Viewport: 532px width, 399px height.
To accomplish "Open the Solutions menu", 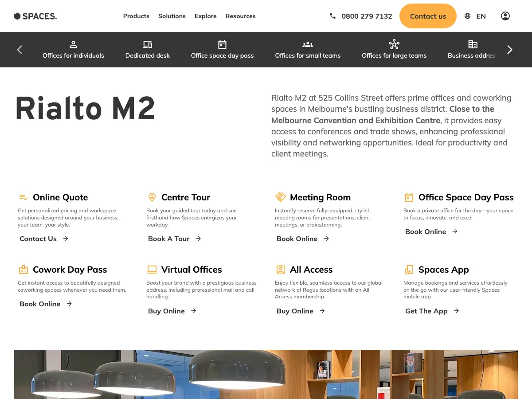I will point(172,16).
